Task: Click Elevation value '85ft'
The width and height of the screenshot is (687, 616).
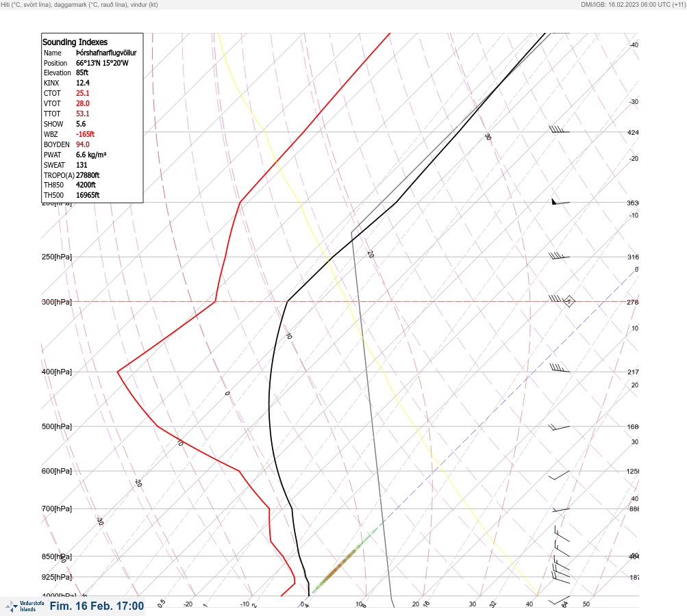Action: (x=82, y=73)
